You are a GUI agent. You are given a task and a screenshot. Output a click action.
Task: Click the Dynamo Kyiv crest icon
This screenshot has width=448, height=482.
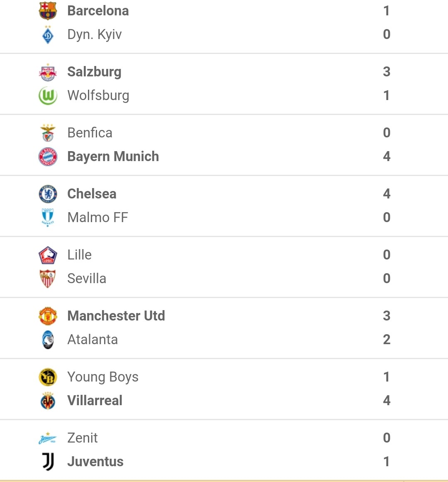[x=48, y=34]
